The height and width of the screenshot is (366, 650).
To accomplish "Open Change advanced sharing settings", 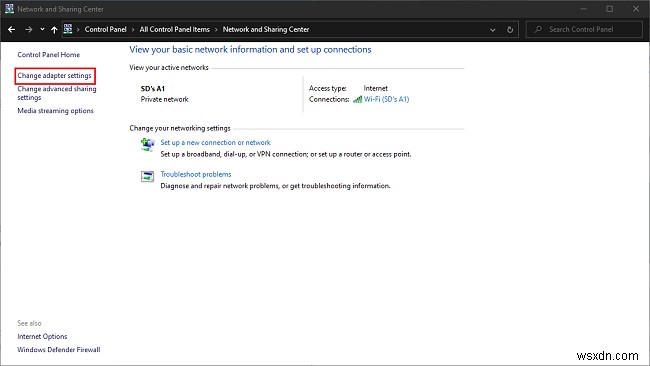I will (57, 93).
